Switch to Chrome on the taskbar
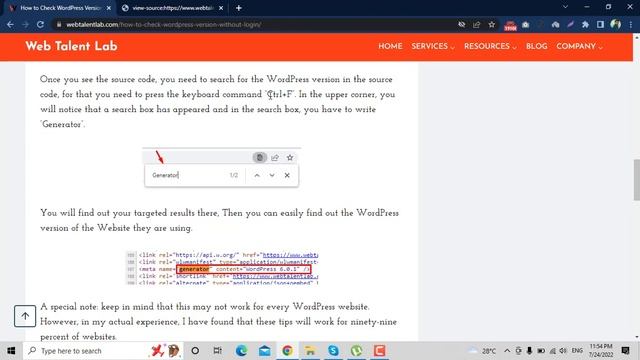Screen dimensions: 640x360 (x=287, y=351)
